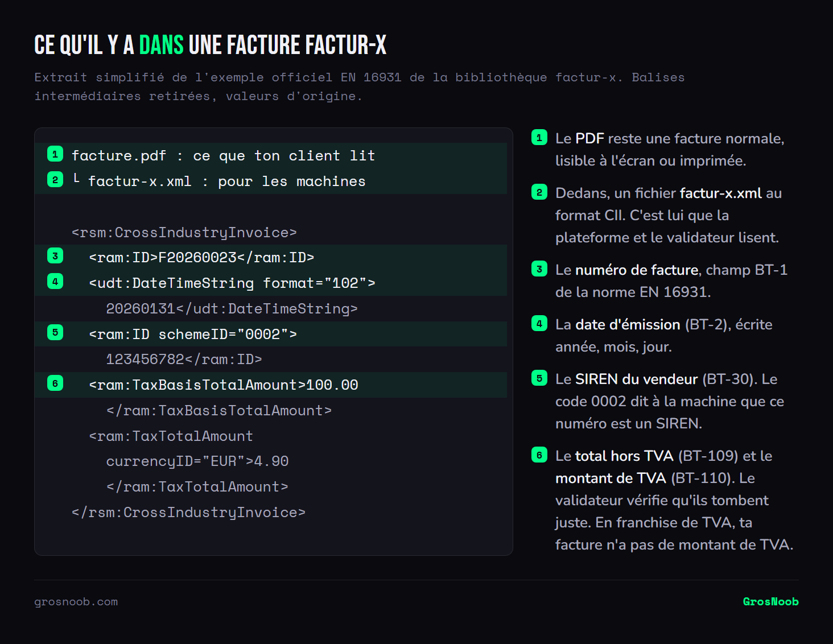Click the closing '</ram:TaxBasisTotalAmount>' tag
The height and width of the screenshot is (644, 833).
(x=219, y=410)
